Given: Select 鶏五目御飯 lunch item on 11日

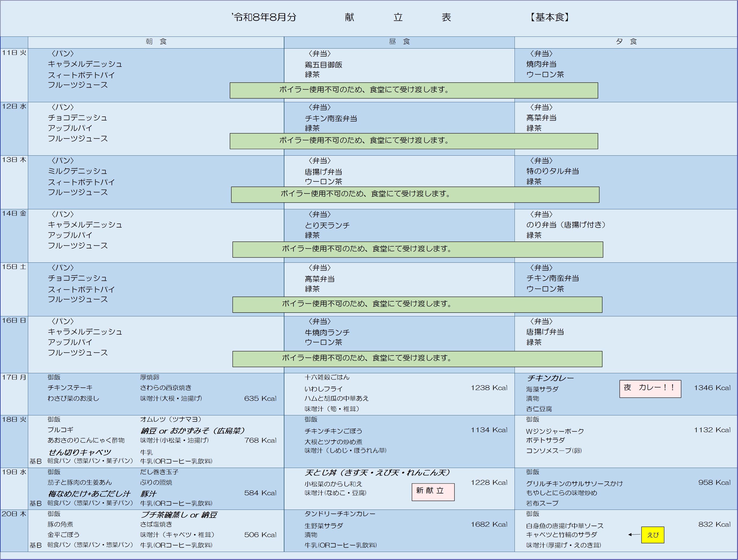Looking at the screenshot, I should (324, 65).
